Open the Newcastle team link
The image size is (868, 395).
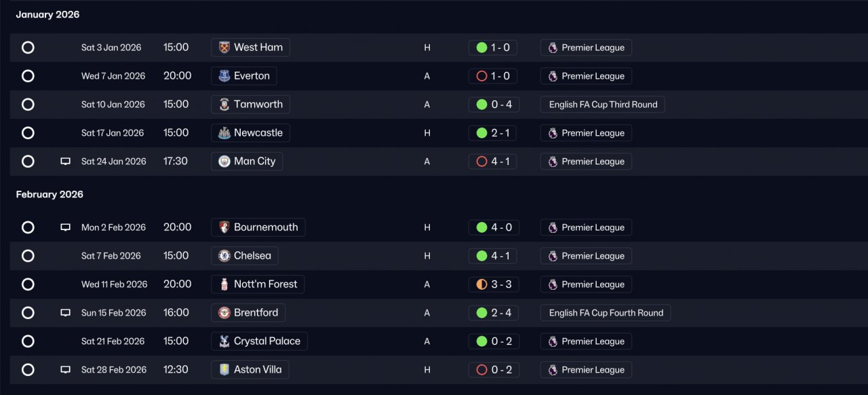point(251,133)
